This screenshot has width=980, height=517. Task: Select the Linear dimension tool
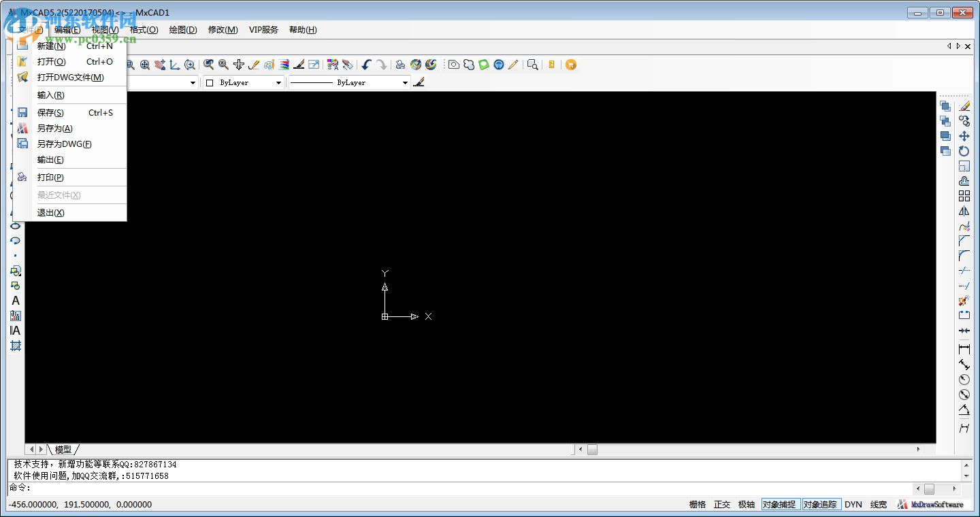point(964,349)
